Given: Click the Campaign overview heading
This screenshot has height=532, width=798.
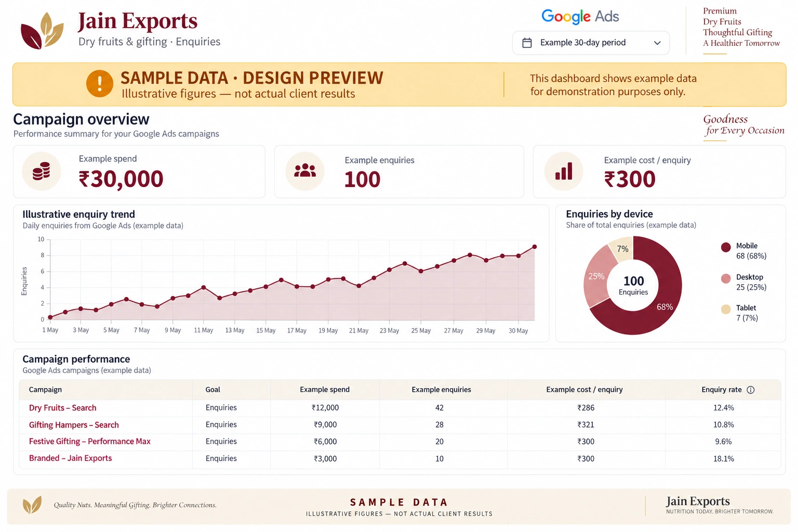Looking at the screenshot, I should [81, 119].
